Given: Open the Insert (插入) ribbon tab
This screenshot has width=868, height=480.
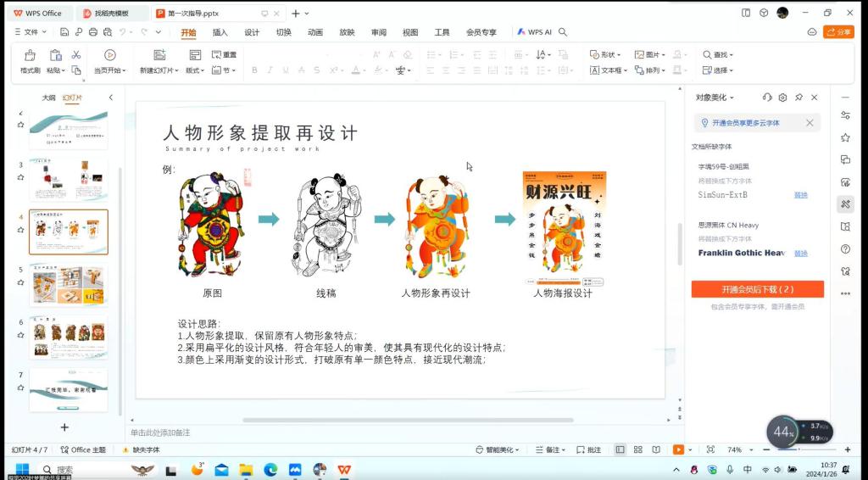Looking at the screenshot, I should click(x=220, y=32).
